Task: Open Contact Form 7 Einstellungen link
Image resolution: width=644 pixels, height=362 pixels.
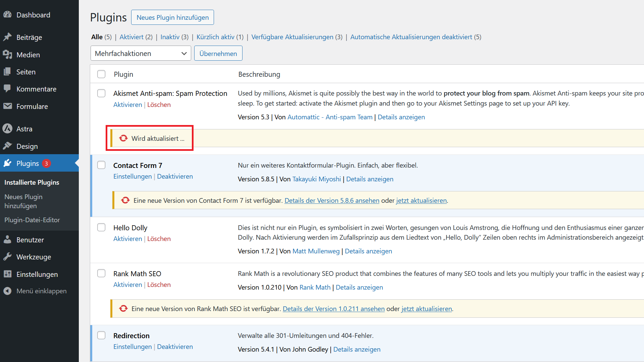Action: click(x=132, y=176)
